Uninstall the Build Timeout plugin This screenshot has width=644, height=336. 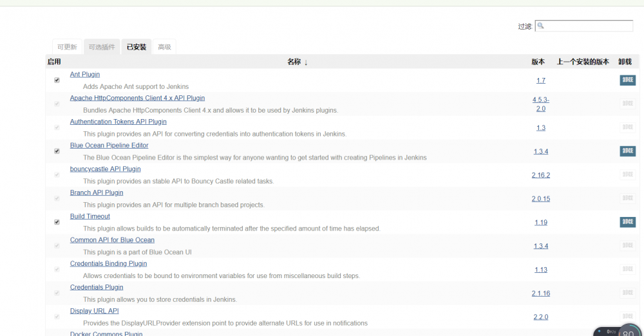tap(627, 222)
